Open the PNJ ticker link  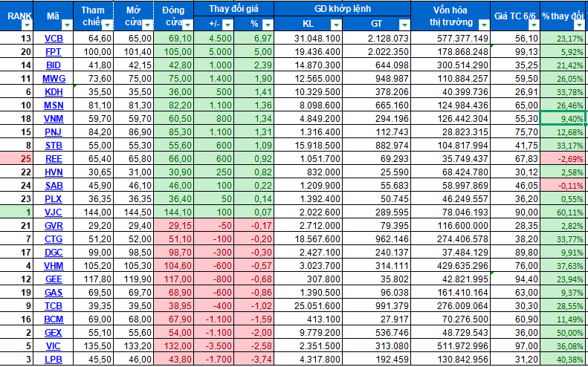click(x=54, y=132)
